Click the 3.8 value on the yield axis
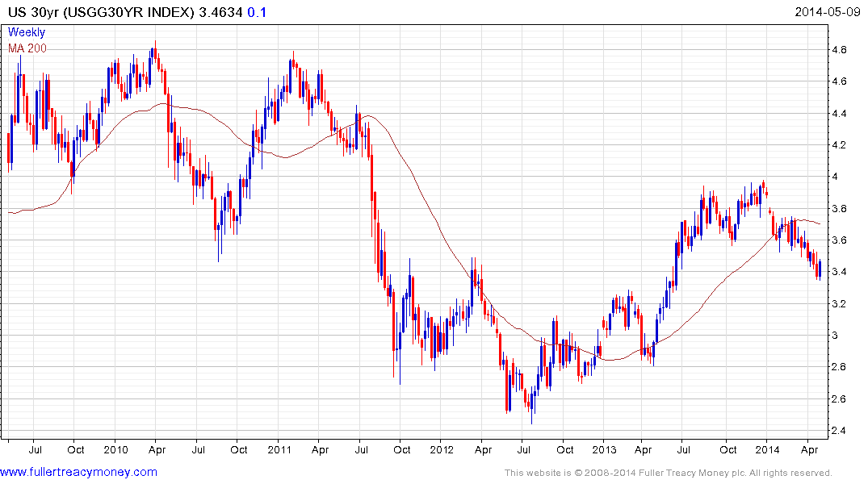Image resolution: width=868 pixels, height=484 pixels. click(839, 209)
